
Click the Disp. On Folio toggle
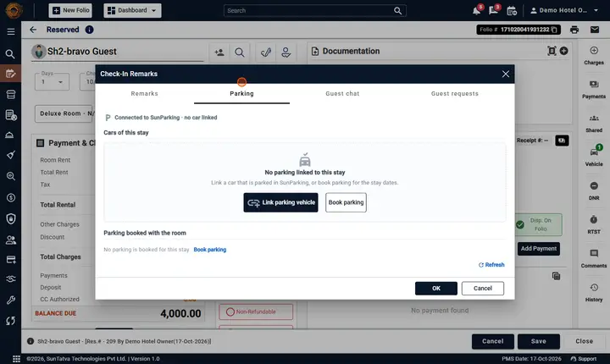point(539,225)
